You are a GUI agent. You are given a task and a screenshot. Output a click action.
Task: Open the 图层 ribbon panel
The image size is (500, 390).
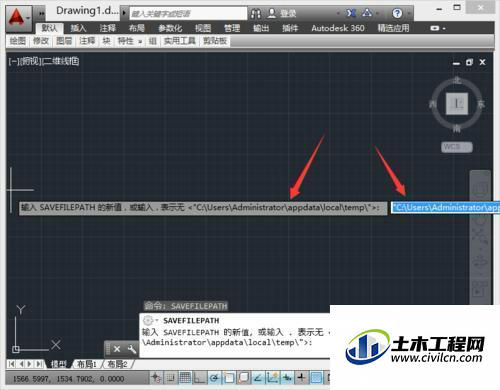[x=64, y=41]
